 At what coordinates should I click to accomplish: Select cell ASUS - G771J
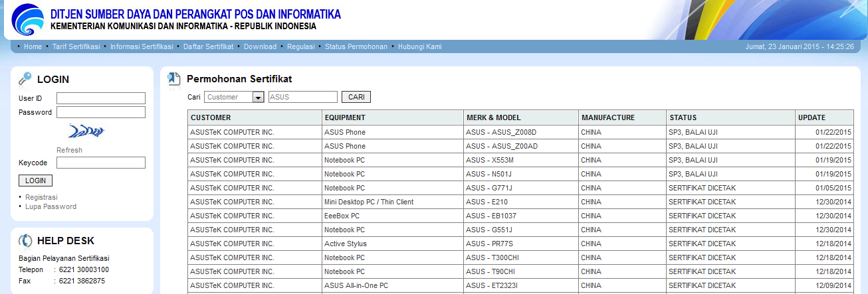pos(521,188)
